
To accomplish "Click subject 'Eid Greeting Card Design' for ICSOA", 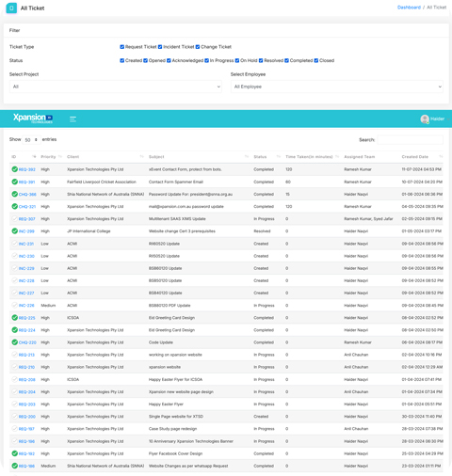I will [171, 318].
